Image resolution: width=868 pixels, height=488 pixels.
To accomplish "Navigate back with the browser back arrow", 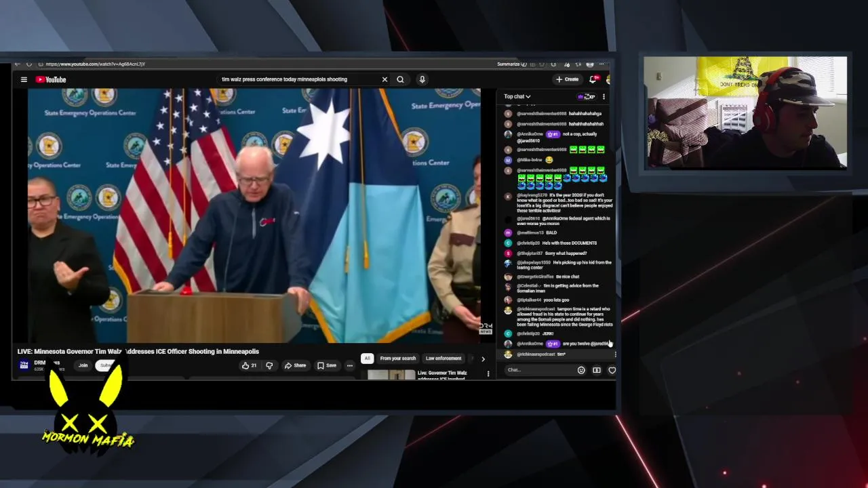I will [x=18, y=64].
